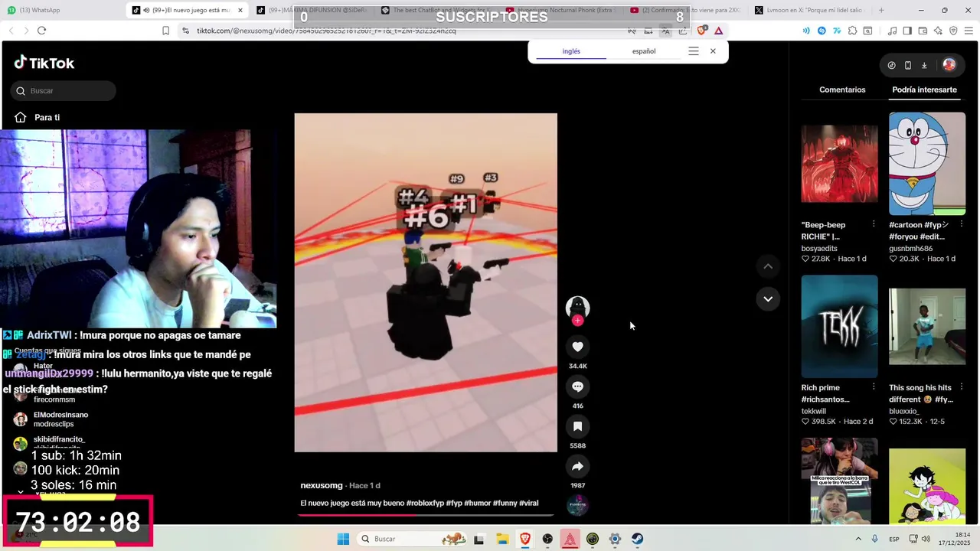Open the browser hamburger main menu
Image resolution: width=980 pixels, height=551 pixels.
[969, 31]
